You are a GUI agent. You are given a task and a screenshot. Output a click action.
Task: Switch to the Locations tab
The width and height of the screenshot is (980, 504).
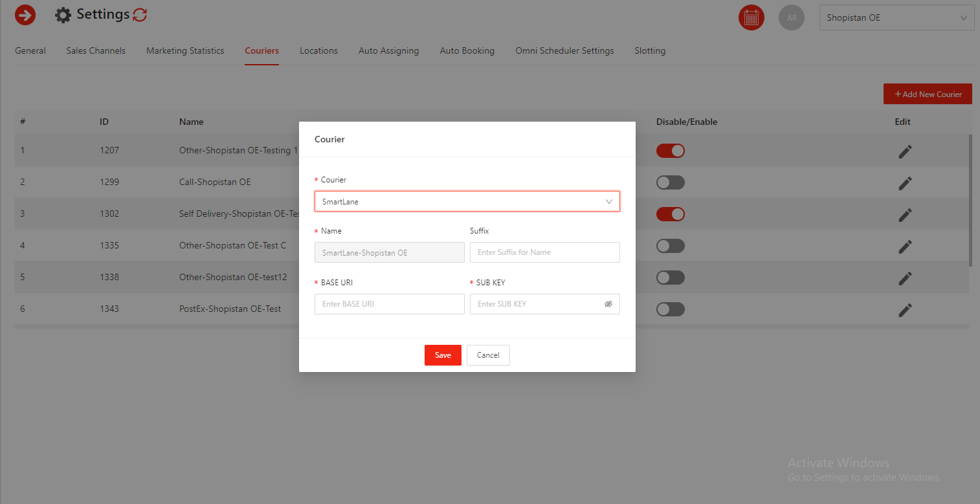tap(318, 50)
